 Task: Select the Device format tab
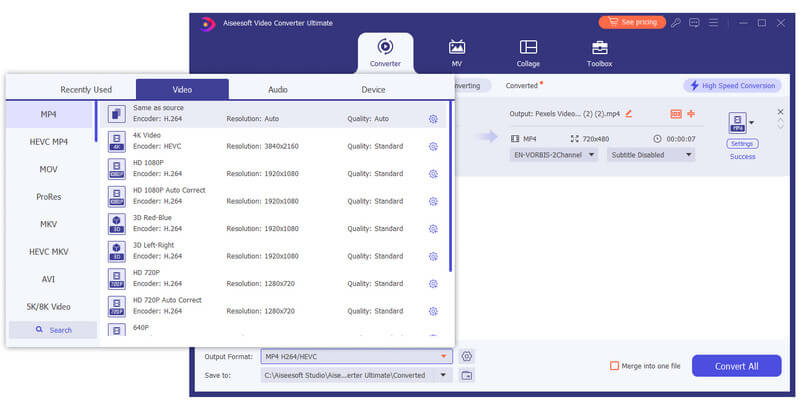pos(373,89)
